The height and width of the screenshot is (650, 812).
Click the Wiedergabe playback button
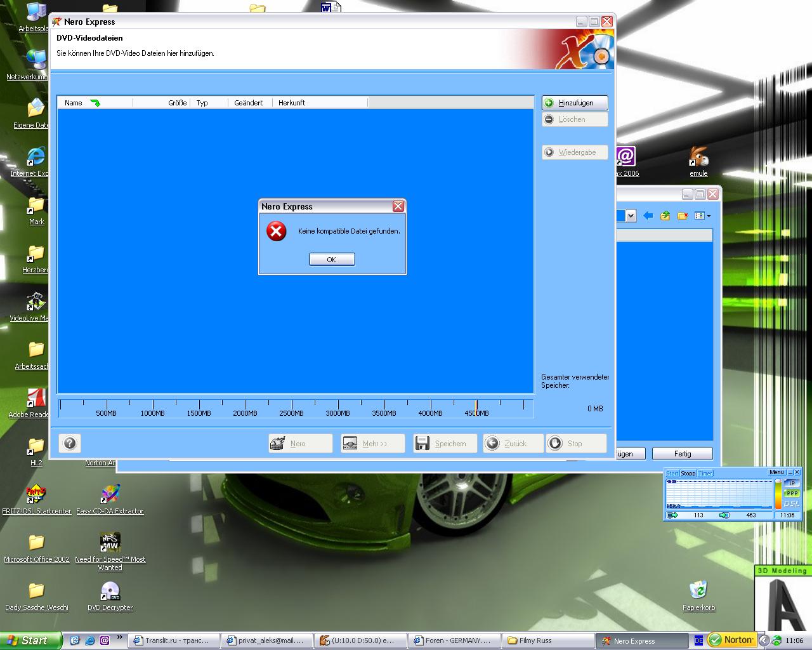575,152
